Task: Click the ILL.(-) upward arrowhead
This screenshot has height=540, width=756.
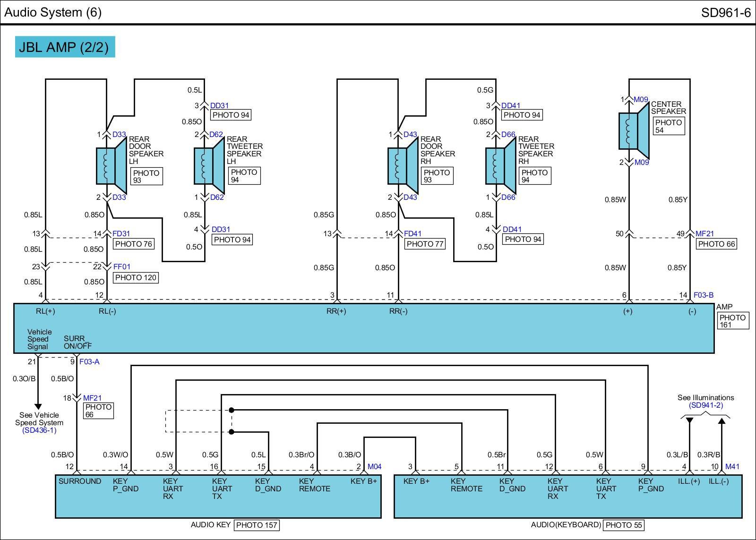Action: [x=722, y=420]
